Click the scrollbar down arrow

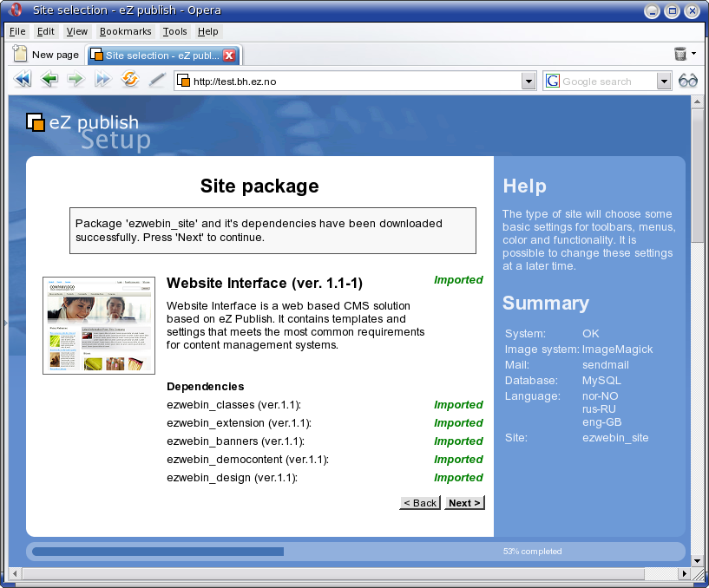pos(697,561)
